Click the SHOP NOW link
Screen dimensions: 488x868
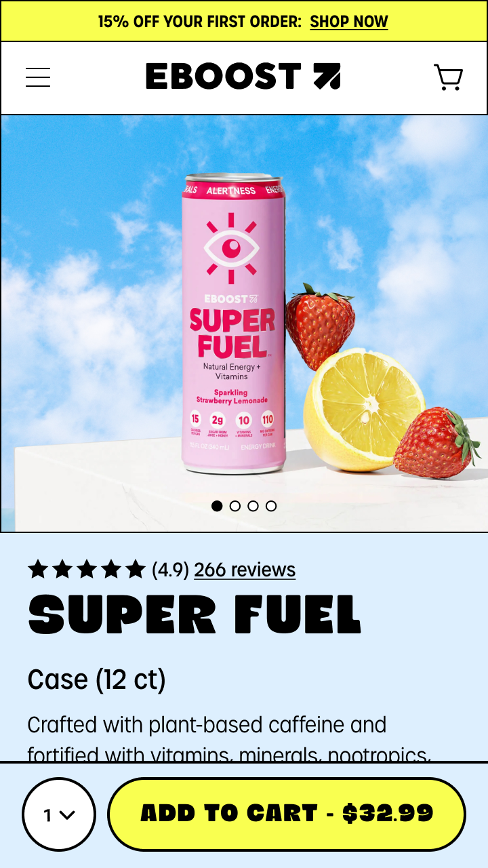coord(349,22)
